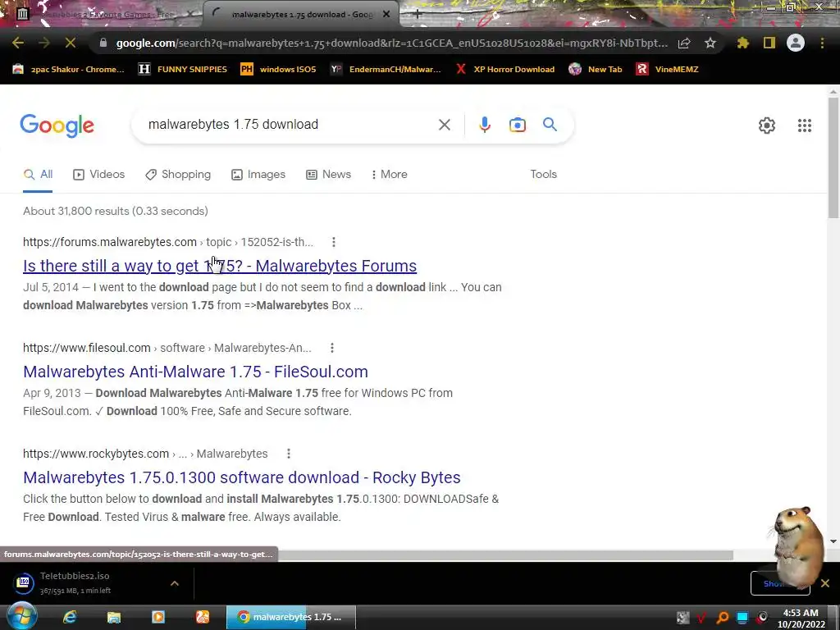Click the orange search tray icon
This screenshot has height=630, width=840.
722,618
